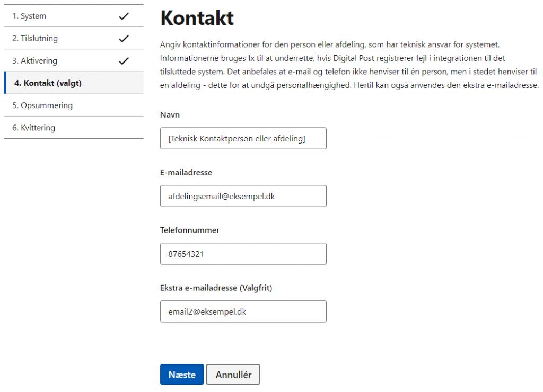Click the Kontakt page heading
The width and height of the screenshot is (543, 392).
coord(197,18)
